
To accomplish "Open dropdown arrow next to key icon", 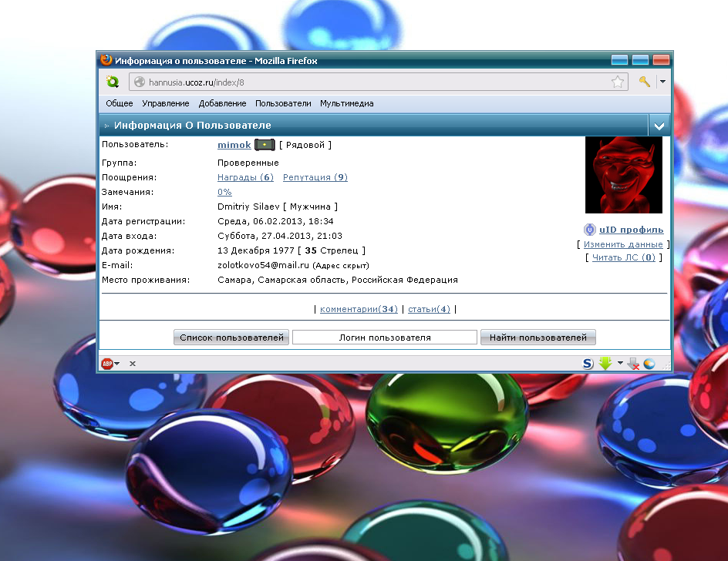I will pos(662,82).
